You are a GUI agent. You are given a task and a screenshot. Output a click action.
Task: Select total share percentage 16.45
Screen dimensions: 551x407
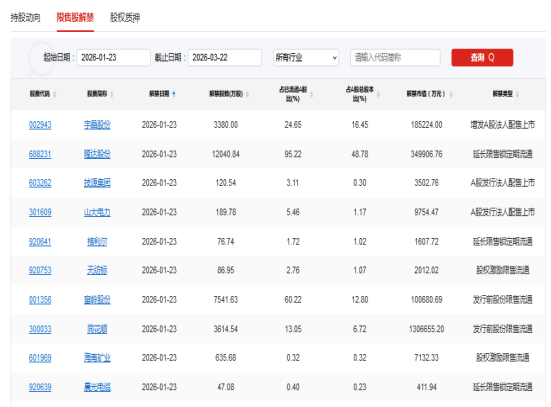360,125
